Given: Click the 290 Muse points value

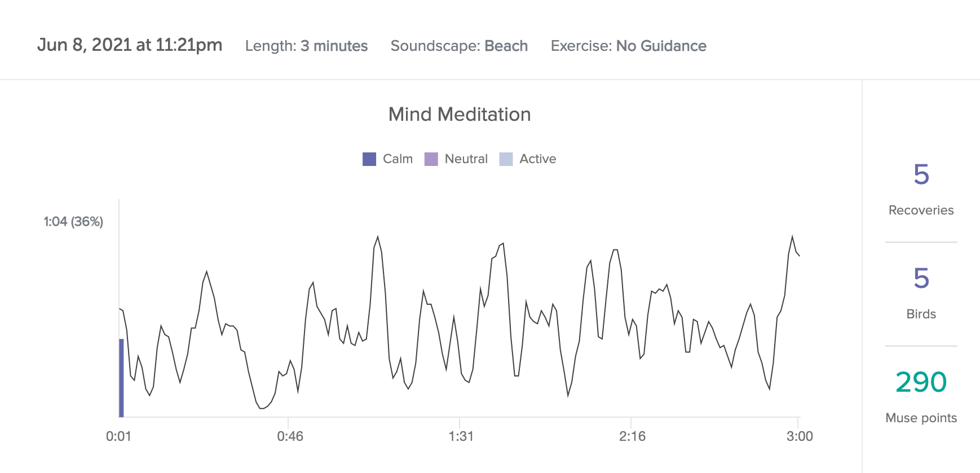Looking at the screenshot, I should pos(921,382).
